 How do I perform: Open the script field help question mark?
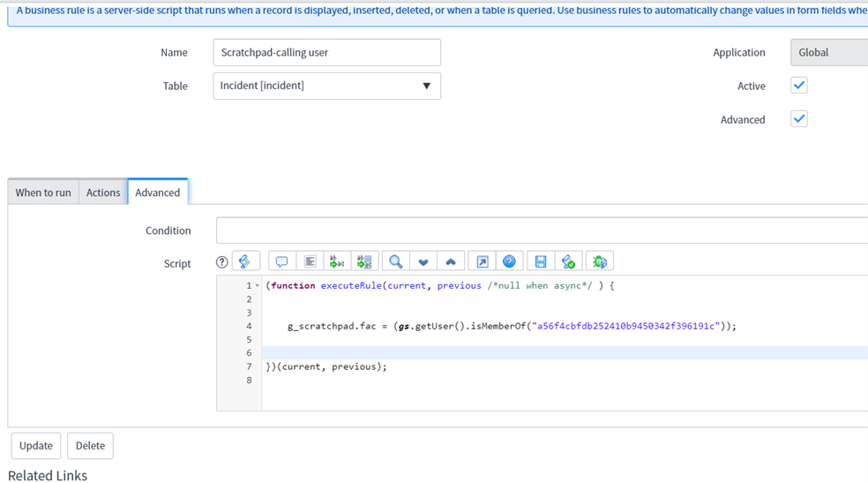(x=221, y=262)
